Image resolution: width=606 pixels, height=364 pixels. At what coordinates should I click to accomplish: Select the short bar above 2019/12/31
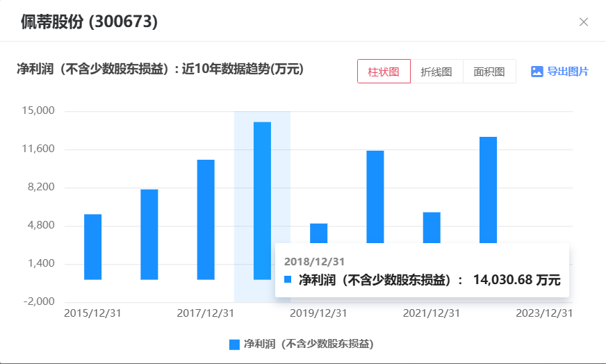click(318, 233)
